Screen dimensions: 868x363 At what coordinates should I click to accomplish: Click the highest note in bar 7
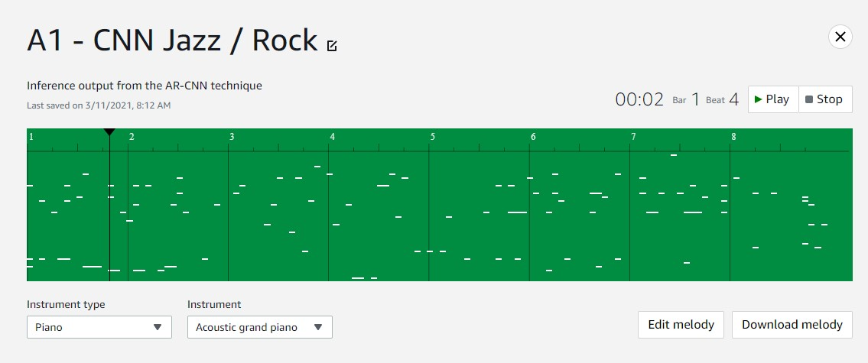[674, 155]
